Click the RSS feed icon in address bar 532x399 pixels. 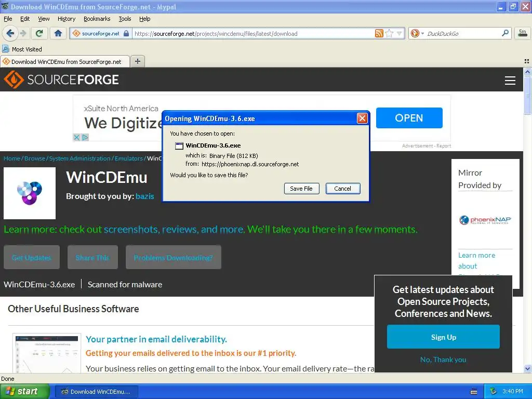[x=379, y=33]
